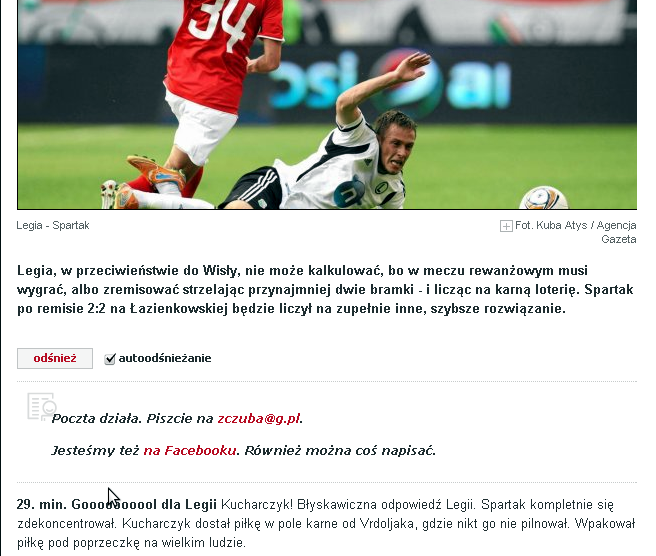Toggle the autoodświeżanie checkbox
This screenshot has width=656, height=556.
tap(110, 359)
